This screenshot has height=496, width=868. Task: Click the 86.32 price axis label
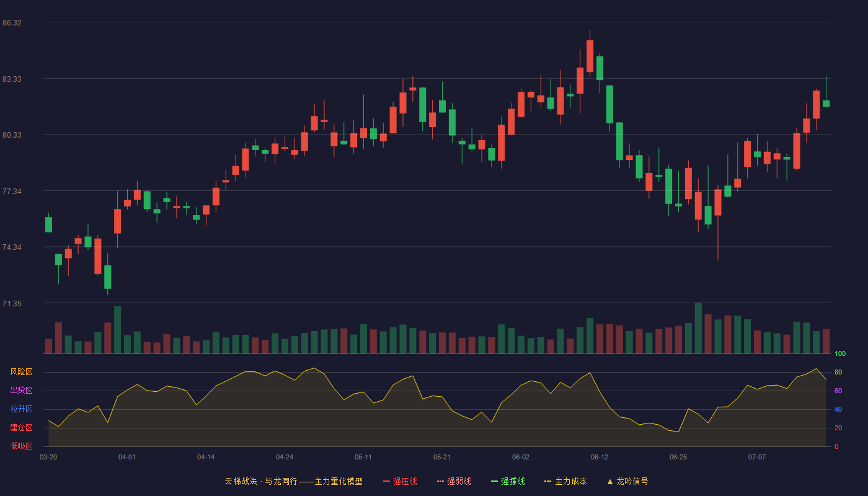coord(12,23)
